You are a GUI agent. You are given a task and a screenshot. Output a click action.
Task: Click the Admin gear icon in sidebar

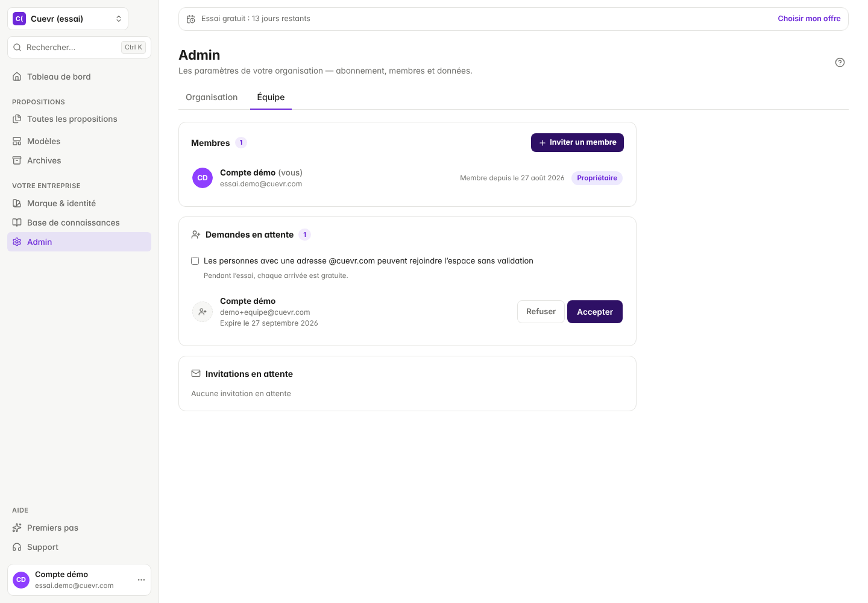pyautogui.click(x=17, y=242)
